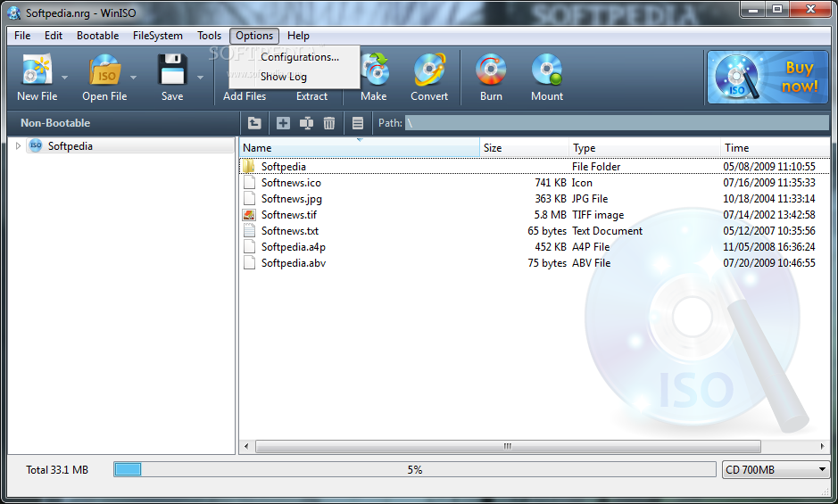The image size is (838, 504).
Task: Click the Burn disc icon
Action: coord(491,70)
